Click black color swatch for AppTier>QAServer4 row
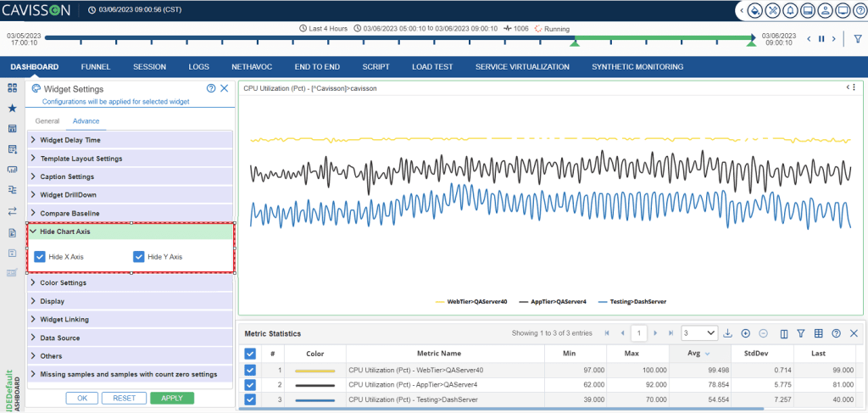Screen dimensions: 868x413 click(315, 385)
